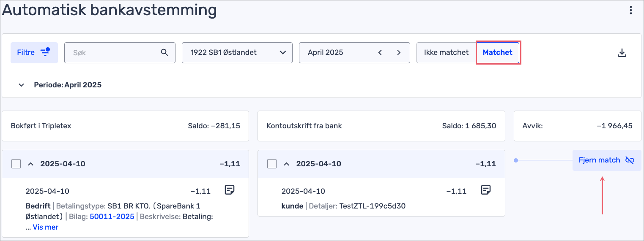Select checkbox for Tripletex 2025-04-10 group

(x=16, y=164)
